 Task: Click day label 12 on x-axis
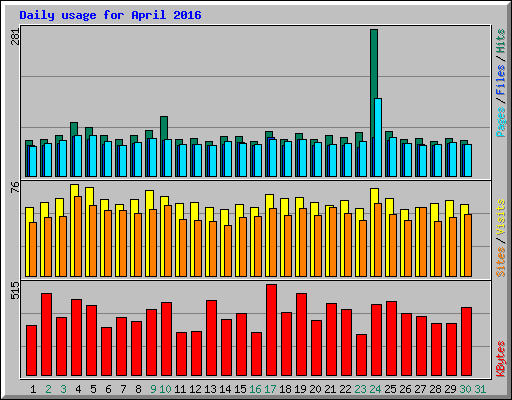click(195, 389)
